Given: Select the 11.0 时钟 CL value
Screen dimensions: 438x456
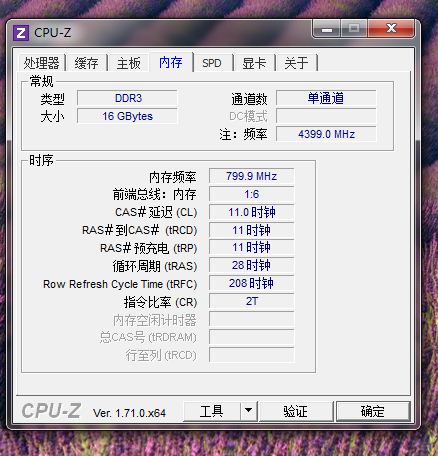Looking at the screenshot, I should pyautogui.click(x=251, y=212).
